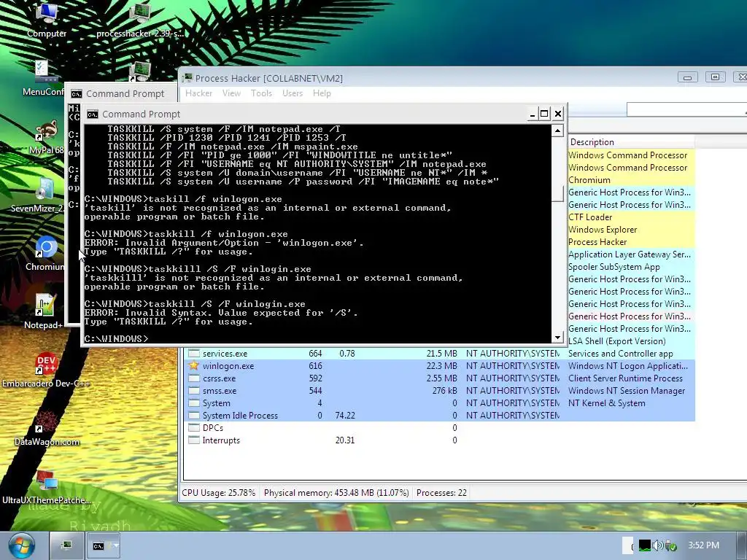Viewport: 747px width, 560px height.
Task: Switch to the Command Prompt taskbar button
Action: pyautogui.click(x=103, y=545)
